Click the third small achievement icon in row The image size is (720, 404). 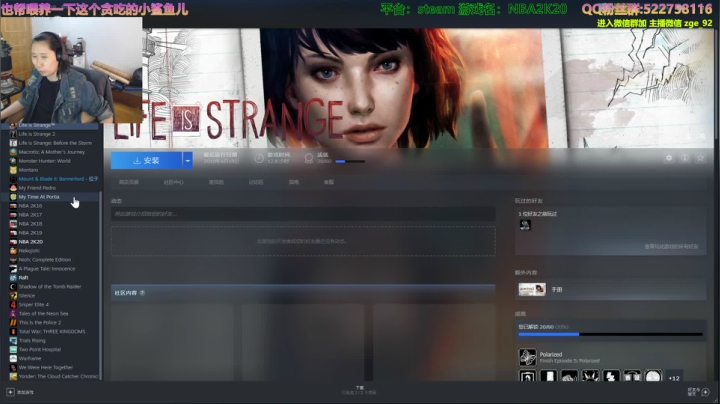pyautogui.click(x=569, y=376)
